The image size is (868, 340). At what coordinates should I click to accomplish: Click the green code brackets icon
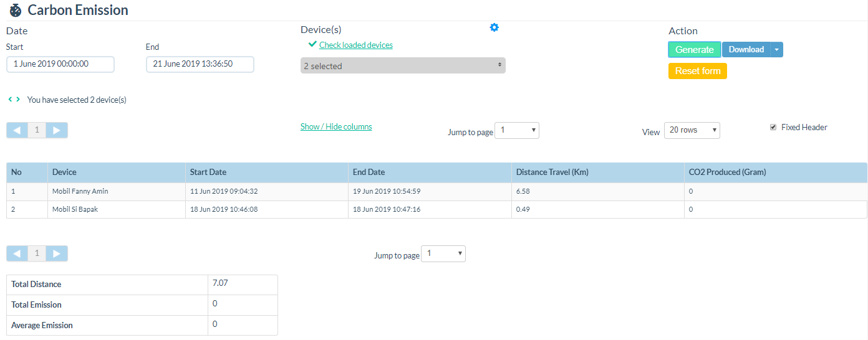[14, 99]
